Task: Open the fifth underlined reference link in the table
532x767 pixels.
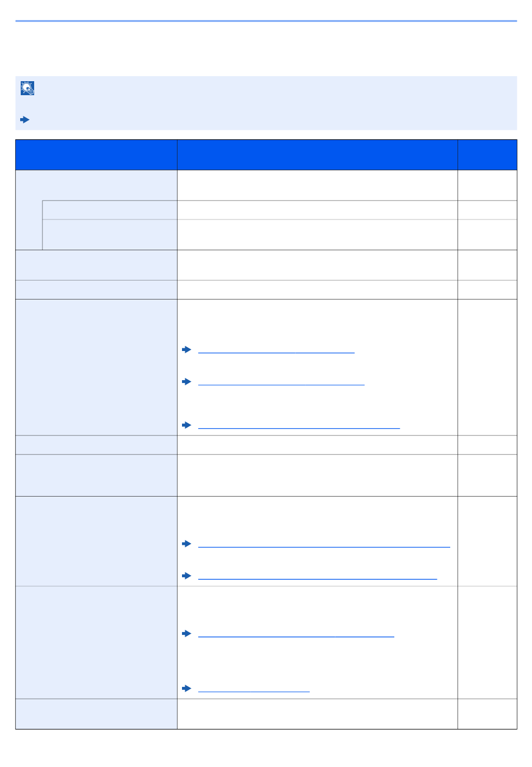Action: pos(318,576)
